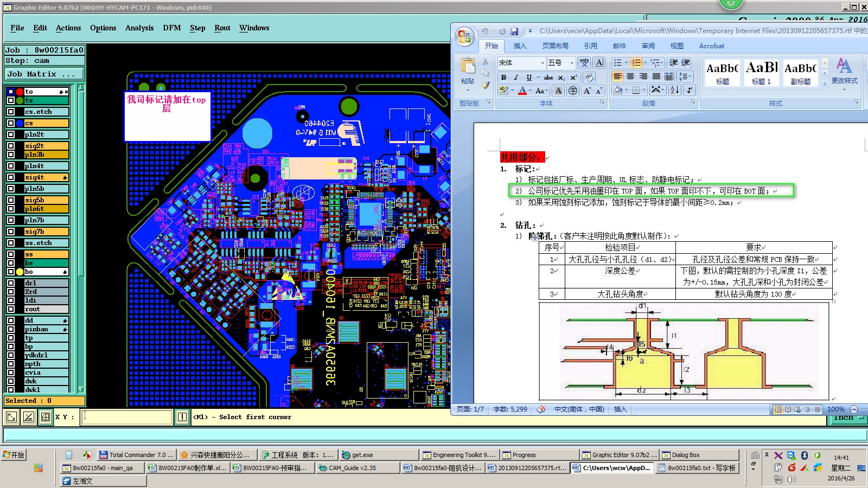Screen dimensions: 868x488
Task: Open CAM_Guide v2.35 from the taskbar
Action: [358, 468]
